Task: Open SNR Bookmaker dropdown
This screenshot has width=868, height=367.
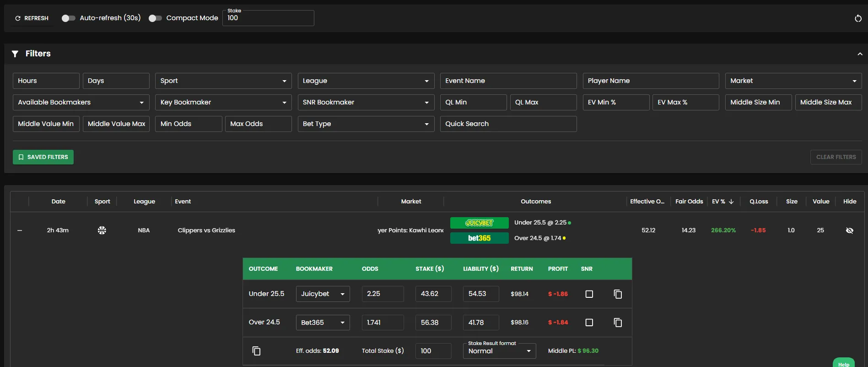Action: [x=366, y=102]
